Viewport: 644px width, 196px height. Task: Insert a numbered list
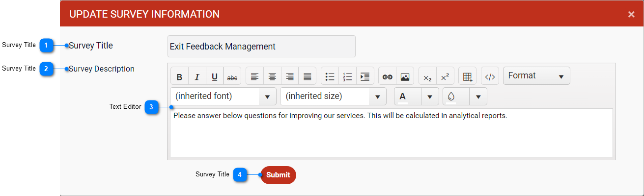347,76
